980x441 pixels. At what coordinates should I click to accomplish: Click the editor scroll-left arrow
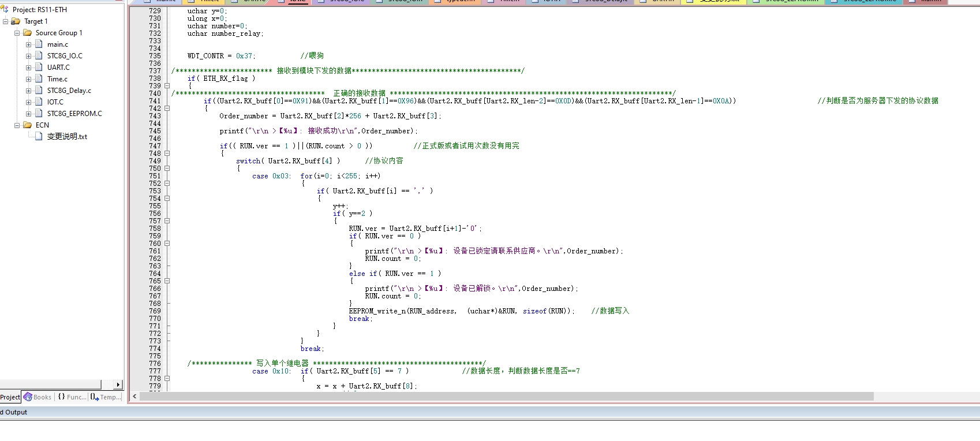pos(134,396)
